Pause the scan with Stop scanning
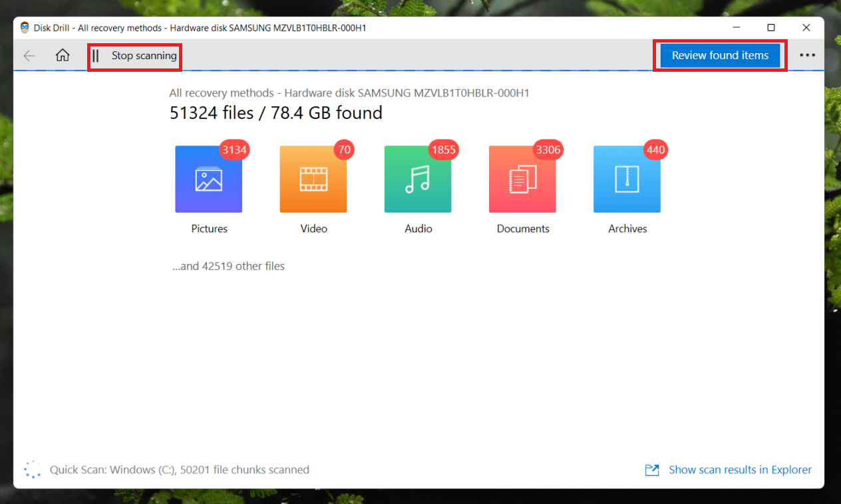 135,56
